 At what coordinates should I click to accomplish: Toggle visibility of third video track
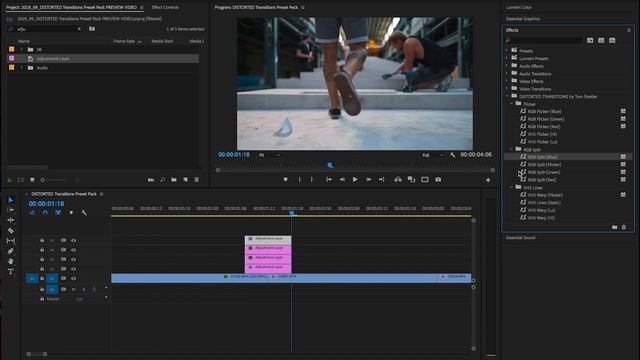click(73, 259)
